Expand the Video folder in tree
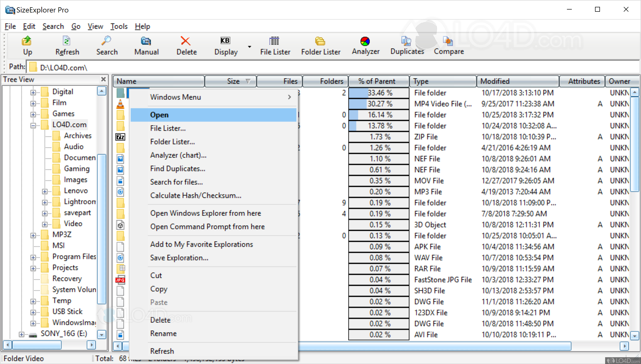The height and width of the screenshot is (364, 641). tap(44, 224)
